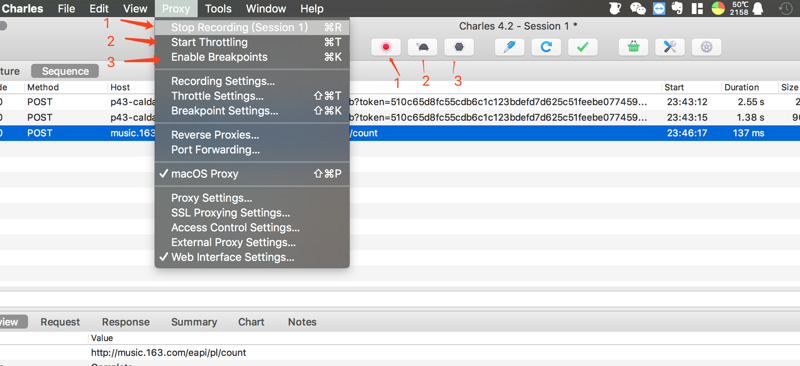Open External Proxy Settings... entry
Image resolution: width=800 pixels, height=366 pixels.
tap(252, 242)
